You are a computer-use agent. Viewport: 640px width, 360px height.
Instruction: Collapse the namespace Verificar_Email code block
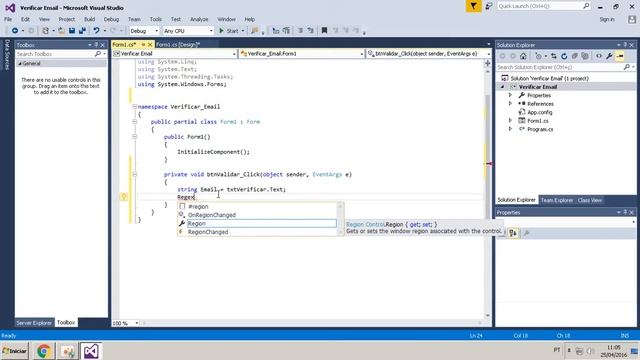tap(134, 107)
